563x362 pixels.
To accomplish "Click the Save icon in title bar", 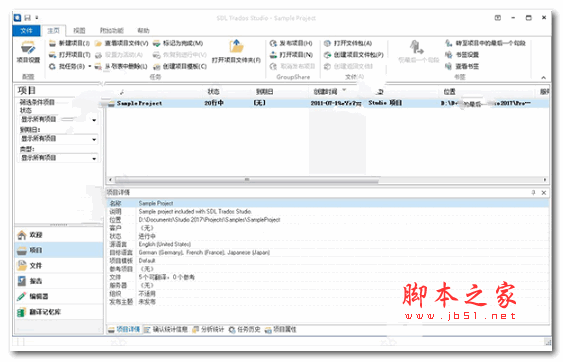I will click(28, 18).
